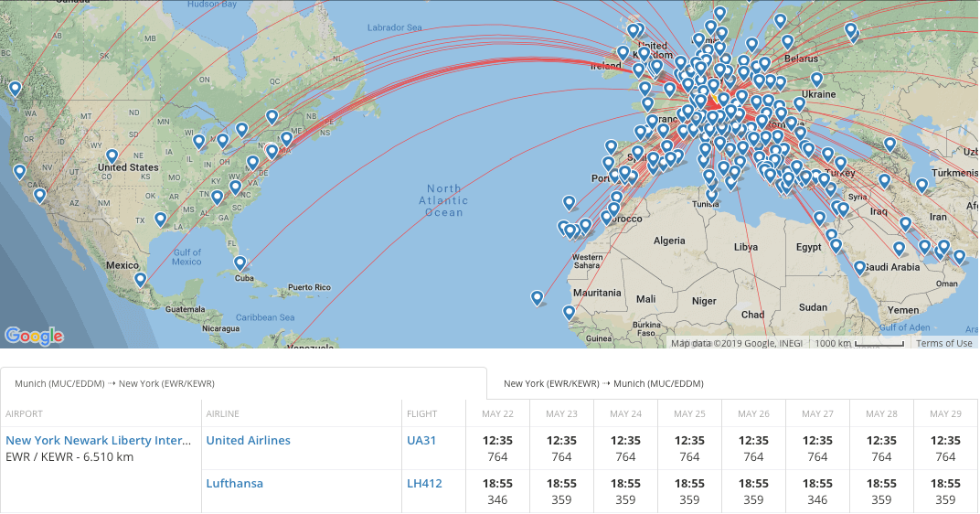Click the MAY 22 column header
980x514 pixels.
(497, 414)
